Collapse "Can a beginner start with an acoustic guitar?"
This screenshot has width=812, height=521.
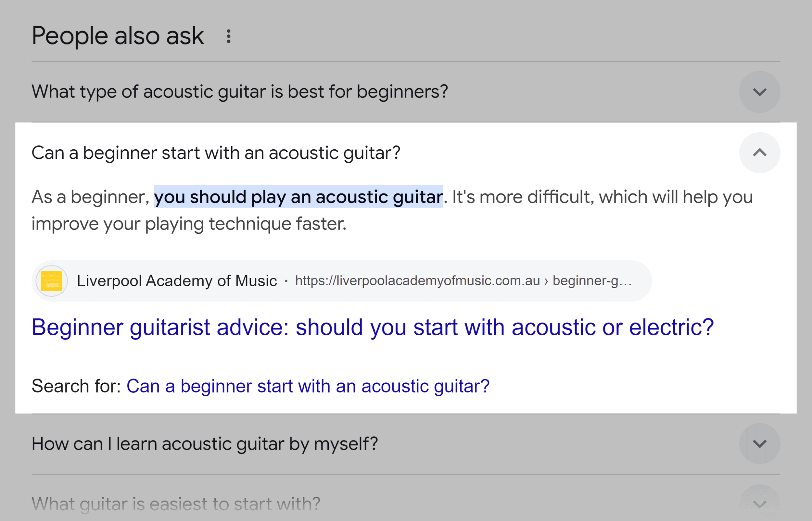(x=216, y=153)
